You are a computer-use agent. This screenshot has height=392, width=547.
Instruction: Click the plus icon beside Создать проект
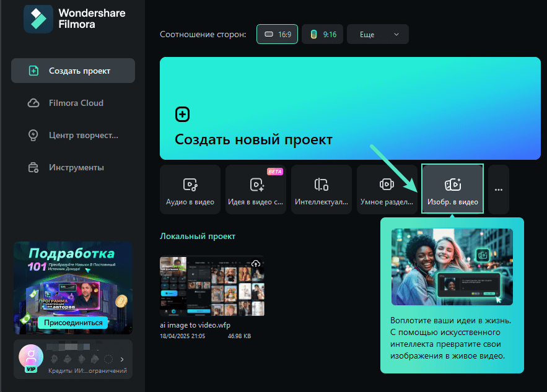[x=33, y=71]
